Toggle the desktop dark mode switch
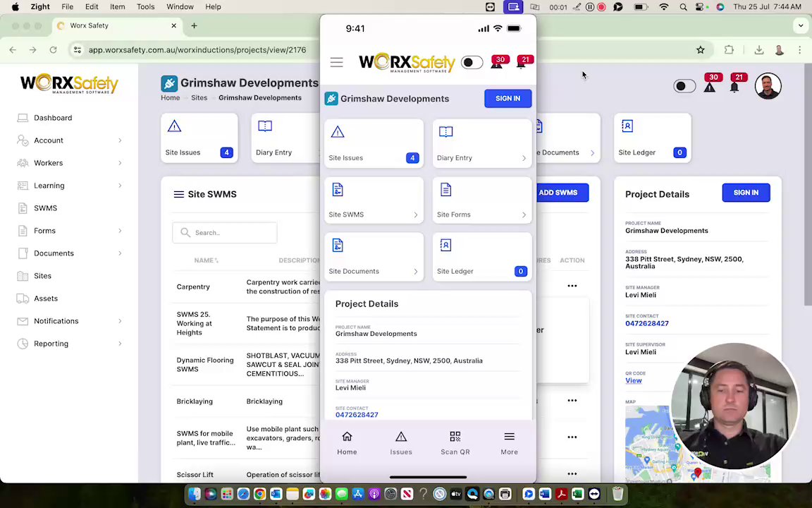The width and height of the screenshot is (812, 508). (x=684, y=86)
